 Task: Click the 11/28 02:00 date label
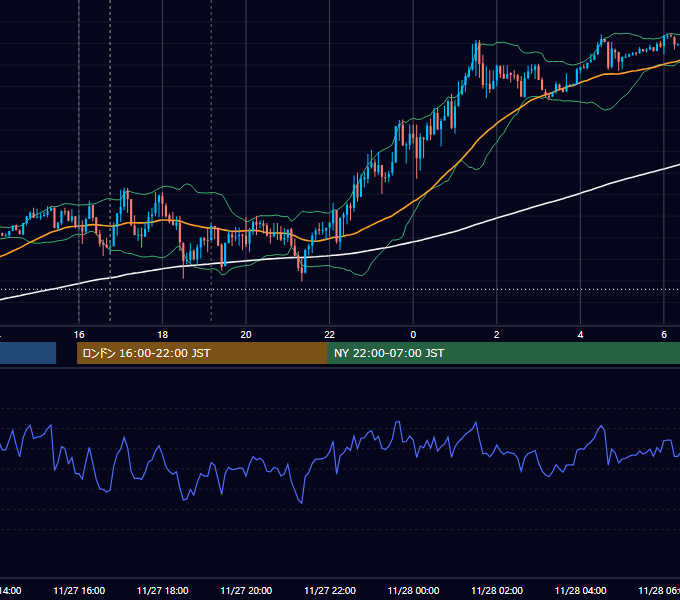coord(497,590)
